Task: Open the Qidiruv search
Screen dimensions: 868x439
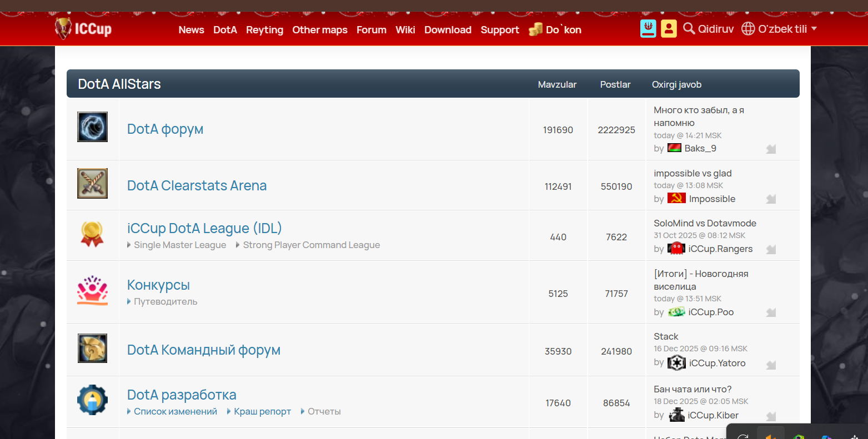Action: point(709,29)
